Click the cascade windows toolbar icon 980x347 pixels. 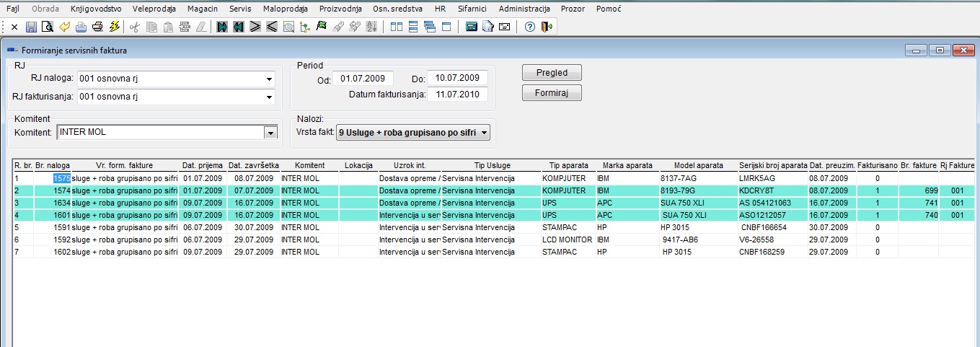click(x=430, y=27)
